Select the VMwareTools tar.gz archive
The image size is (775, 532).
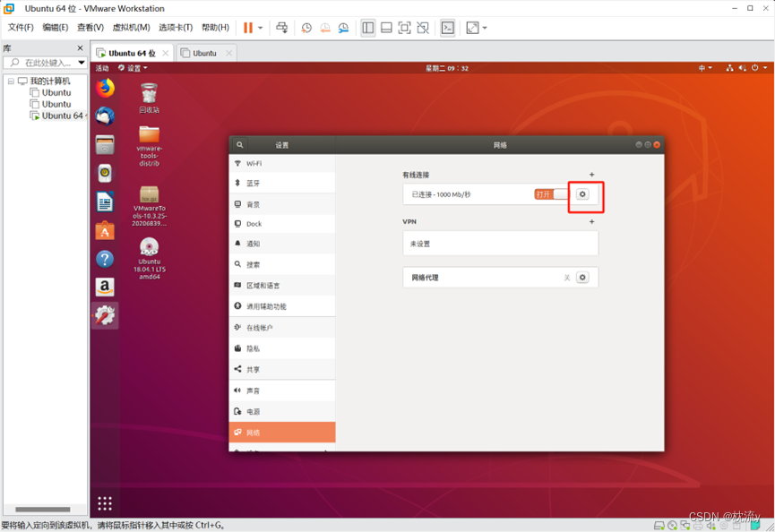[149, 205]
